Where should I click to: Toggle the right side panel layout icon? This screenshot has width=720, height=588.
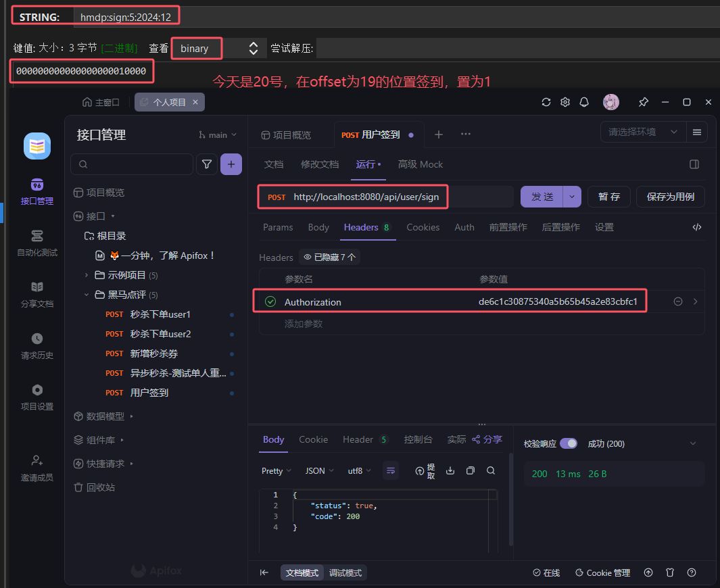coord(694,164)
